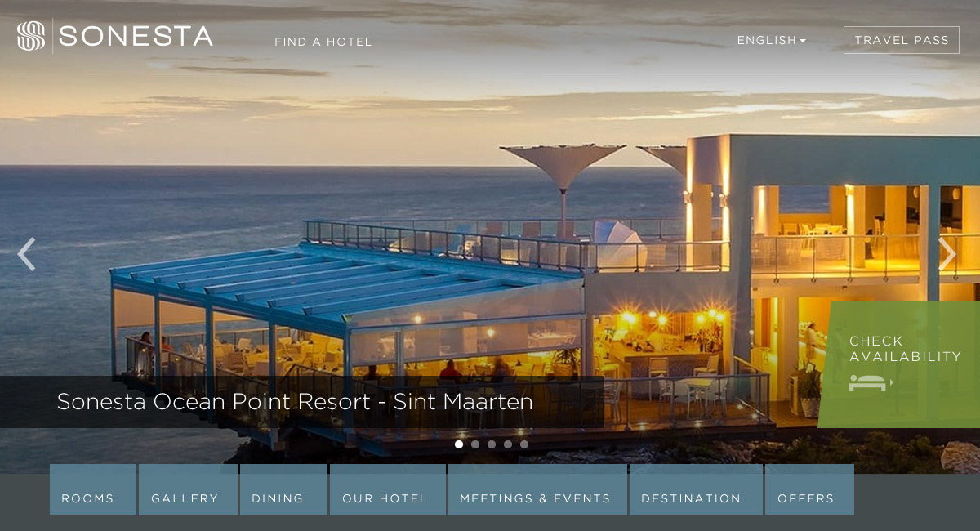Click the Find a Hotel link

(323, 42)
